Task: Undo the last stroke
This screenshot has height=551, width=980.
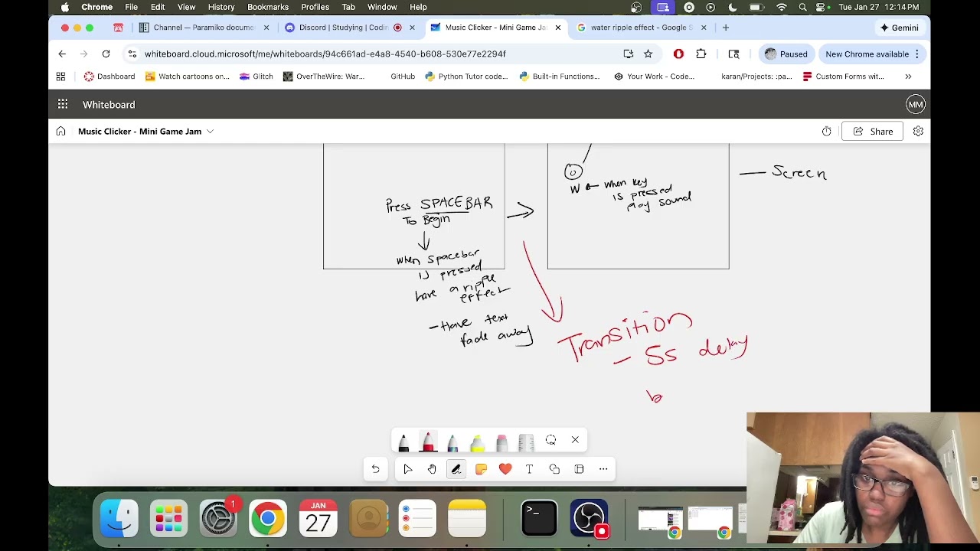Action: (x=376, y=469)
